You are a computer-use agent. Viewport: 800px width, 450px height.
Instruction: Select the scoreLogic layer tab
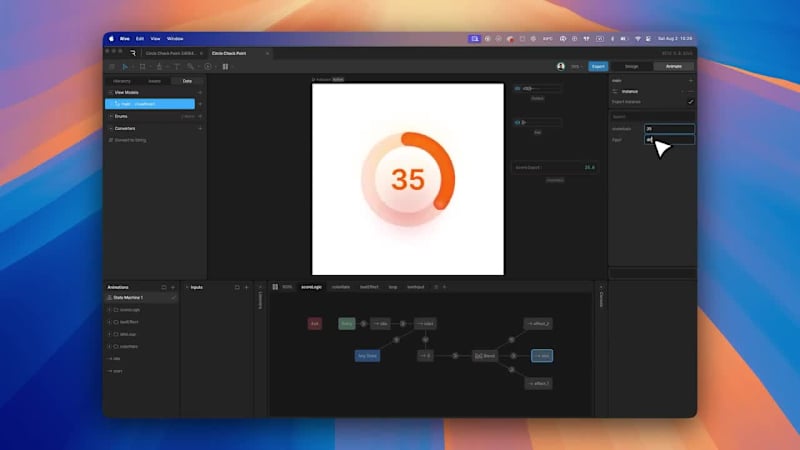click(311, 287)
